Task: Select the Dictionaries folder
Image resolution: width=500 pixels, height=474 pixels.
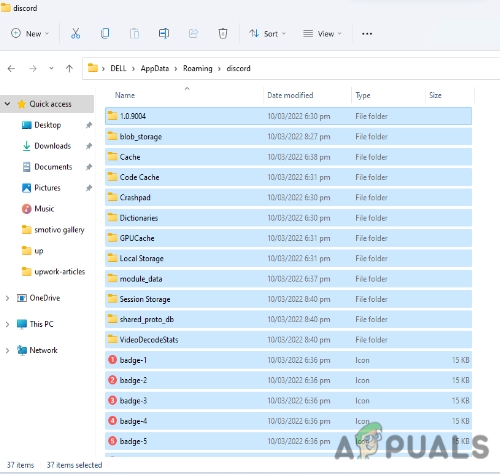Action: pos(288,218)
